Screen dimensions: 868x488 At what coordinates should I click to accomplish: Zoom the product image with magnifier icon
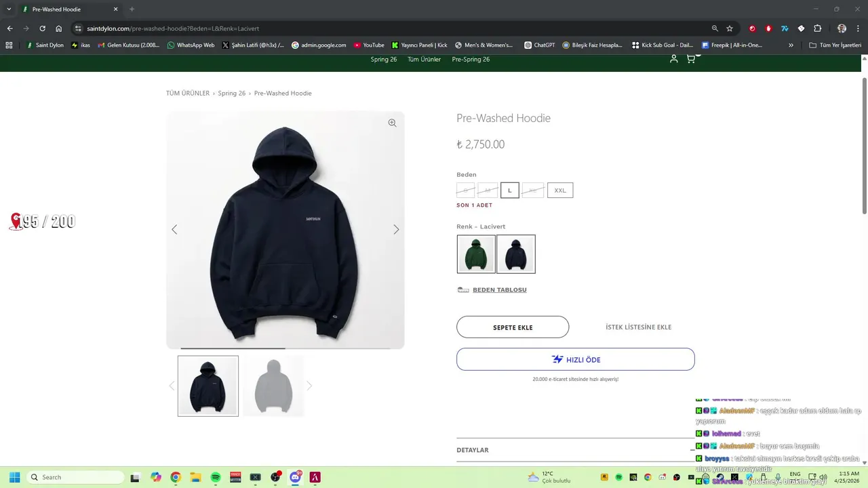coord(392,123)
